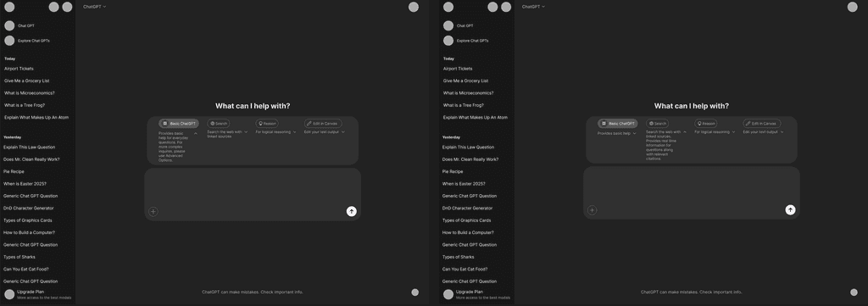Click the send arrow button in right mockup

tap(790, 209)
